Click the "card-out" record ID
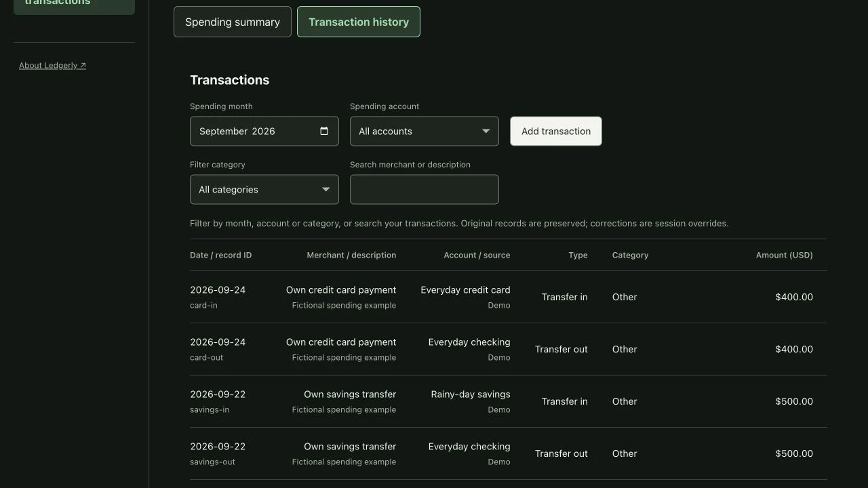 pos(206,358)
